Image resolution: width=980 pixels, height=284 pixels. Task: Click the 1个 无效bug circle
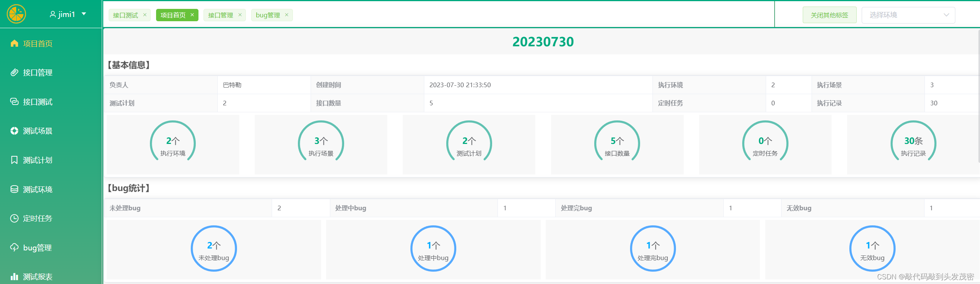click(x=872, y=248)
